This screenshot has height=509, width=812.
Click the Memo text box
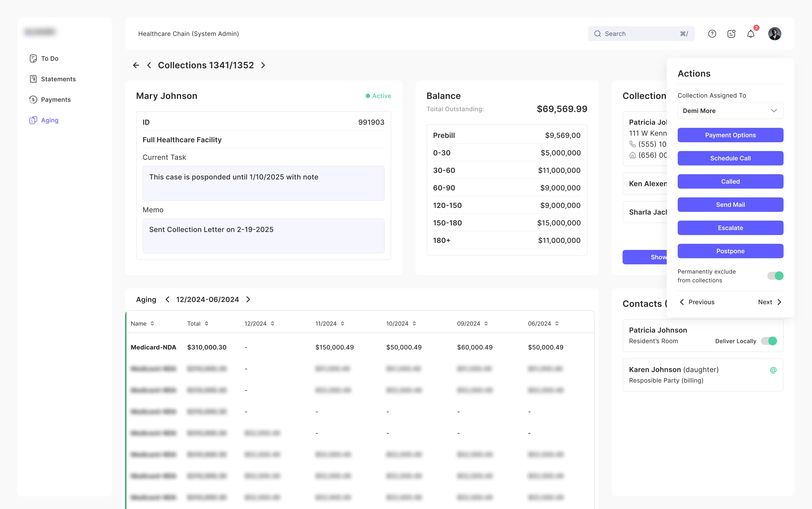(x=264, y=236)
